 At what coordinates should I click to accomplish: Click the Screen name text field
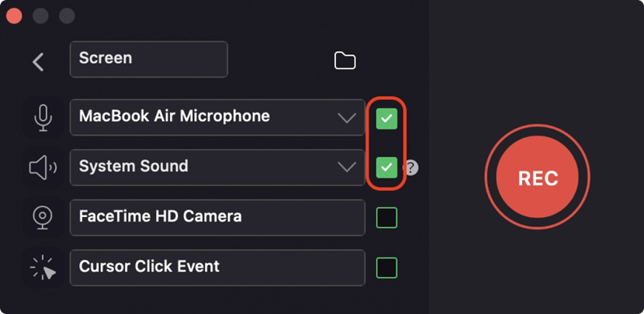click(x=148, y=59)
